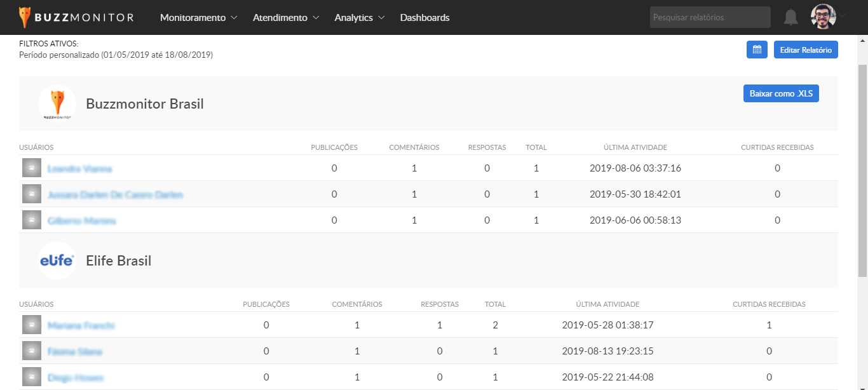Open the notifications bell
The height and width of the screenshot is (390, 868).
click(x=790, y=17)
